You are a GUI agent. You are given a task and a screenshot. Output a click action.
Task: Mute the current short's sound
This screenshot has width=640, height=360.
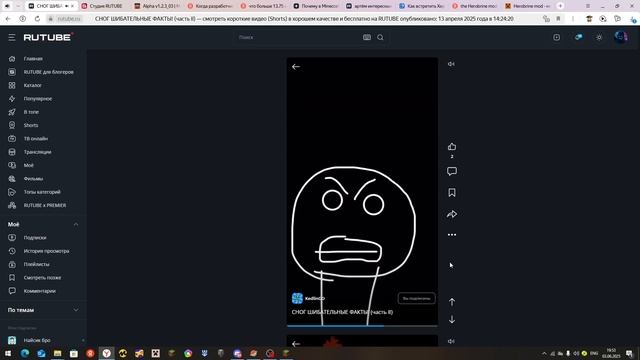451,64
